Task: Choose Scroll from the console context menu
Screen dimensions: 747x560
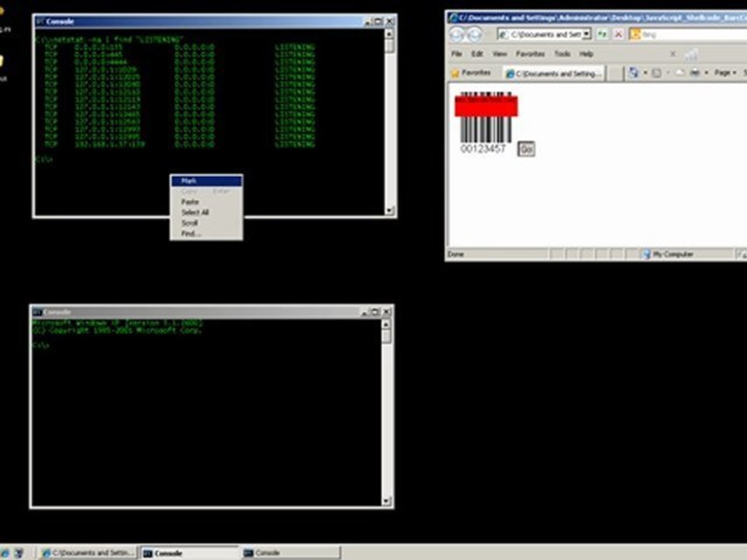Action: point(206,223)
